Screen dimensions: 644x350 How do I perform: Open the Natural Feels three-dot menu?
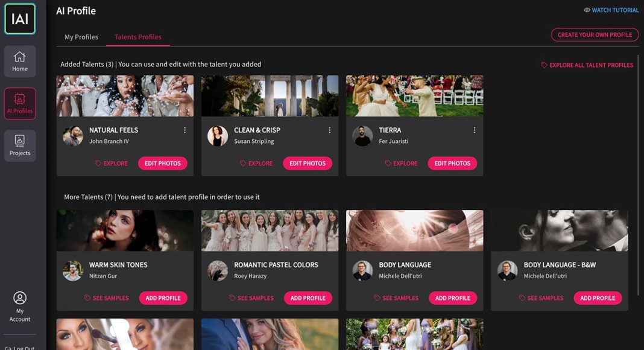click(x=185, y=130)
